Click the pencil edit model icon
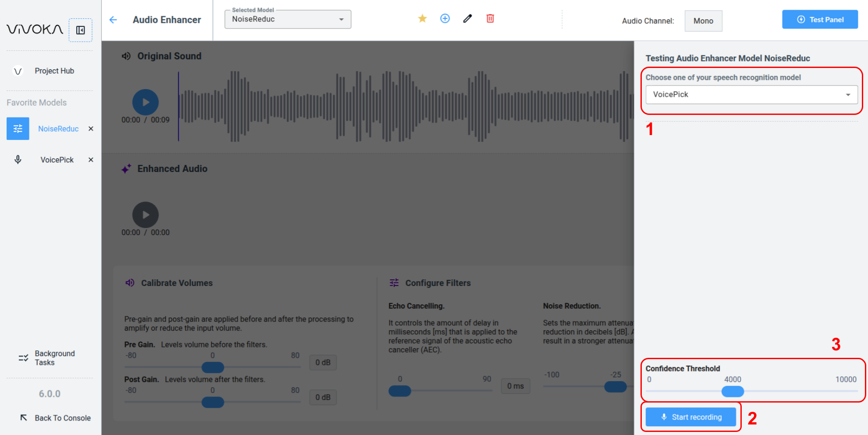 467,18
